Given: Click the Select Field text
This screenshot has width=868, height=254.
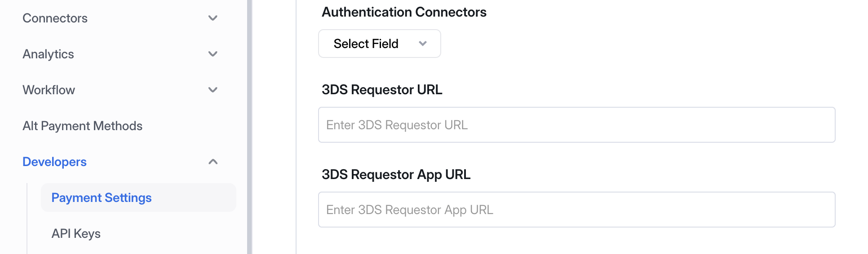Looking at the screenshot, I should point(366,44).
